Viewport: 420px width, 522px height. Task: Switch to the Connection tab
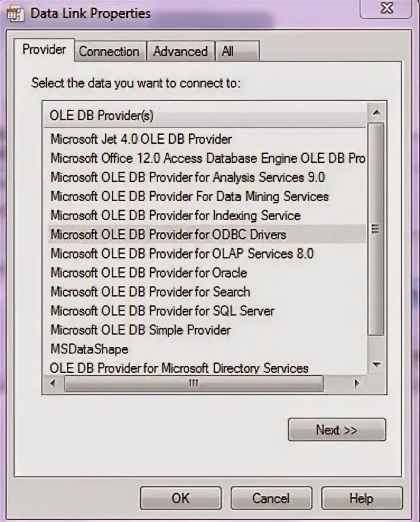point(109,51)
